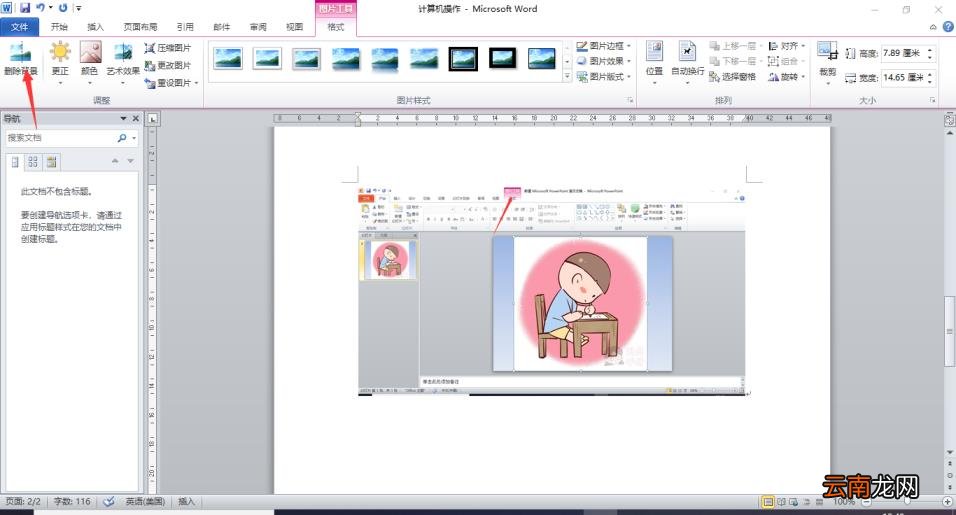This screenshot has width=956, height=515.
Task: Open Word Help with the question mark icon
Action: point(948,27)
